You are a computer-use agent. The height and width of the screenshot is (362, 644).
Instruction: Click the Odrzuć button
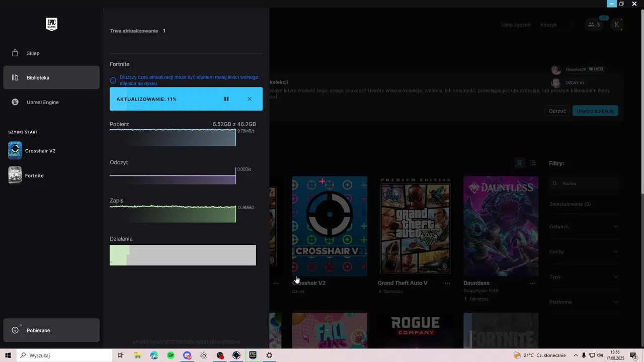point(557,111)
